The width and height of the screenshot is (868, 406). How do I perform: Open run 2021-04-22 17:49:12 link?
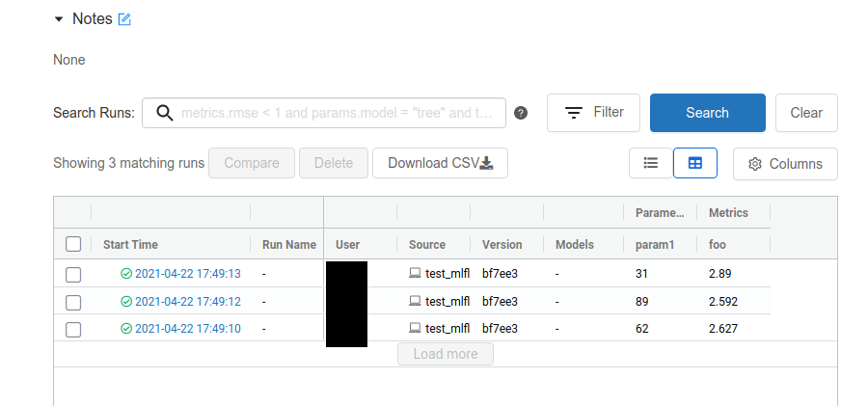pos(188,301)
